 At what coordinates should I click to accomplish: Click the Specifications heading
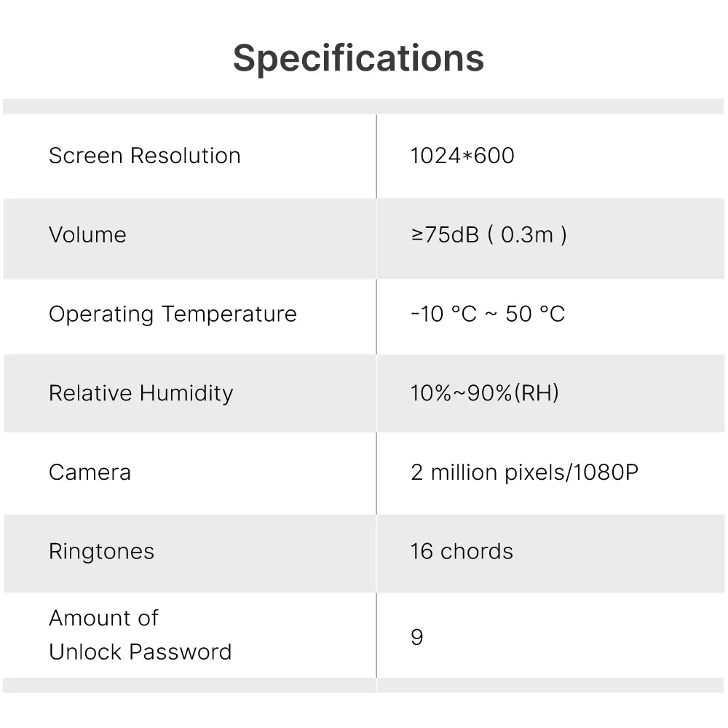[358, 58]
